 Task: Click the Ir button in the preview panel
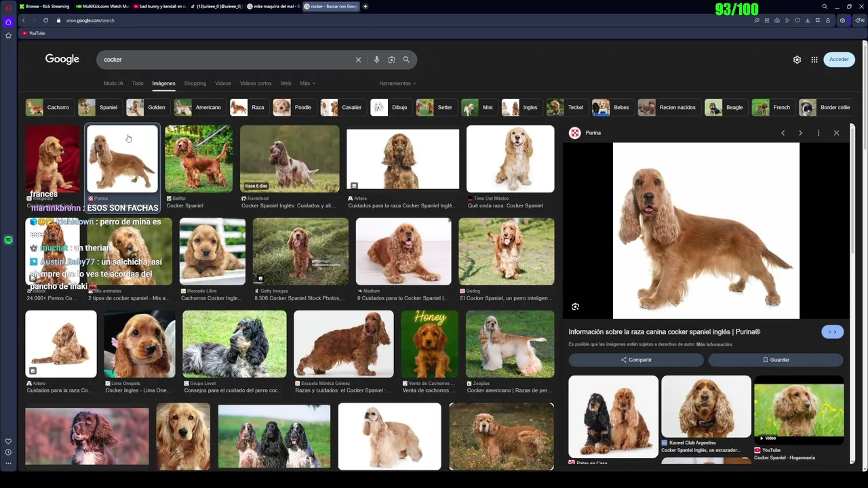click(832, 331)
